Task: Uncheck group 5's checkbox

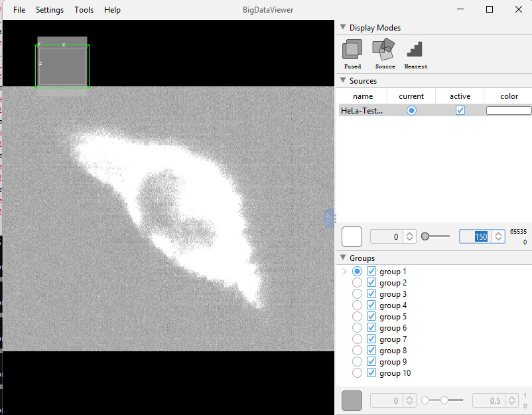Action: coord(371,316)
